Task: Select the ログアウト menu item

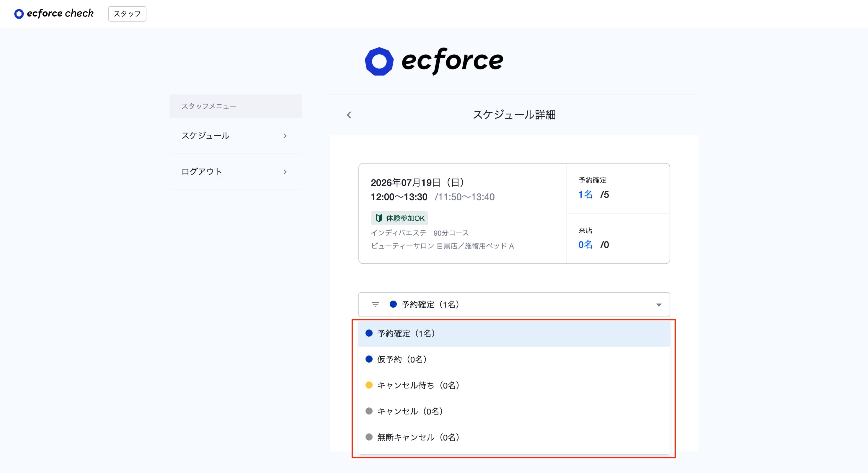Action: [235, 172]
